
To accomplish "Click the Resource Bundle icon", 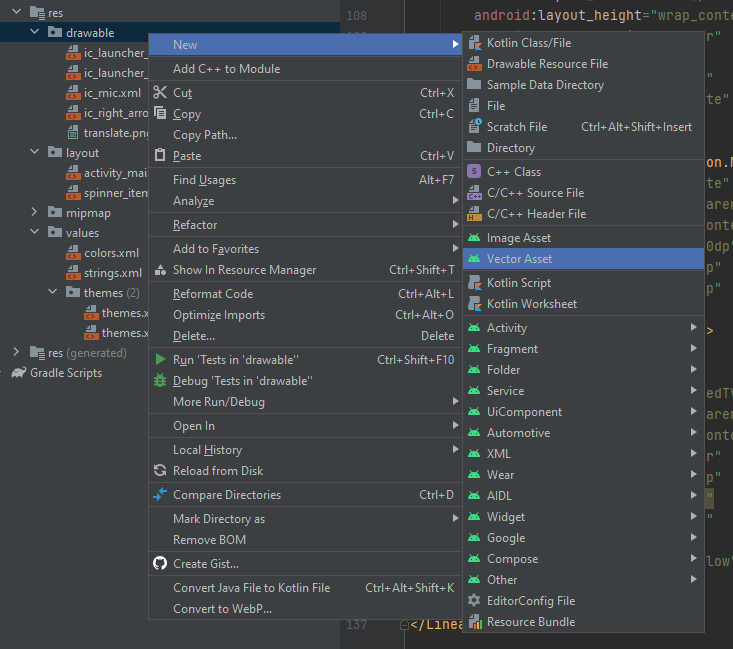I will [474, 622].
